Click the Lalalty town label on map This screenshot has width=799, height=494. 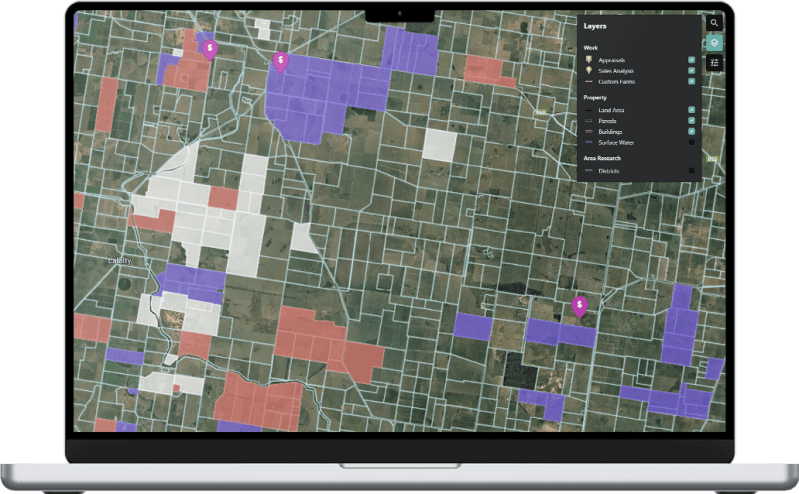coord(120,261)
